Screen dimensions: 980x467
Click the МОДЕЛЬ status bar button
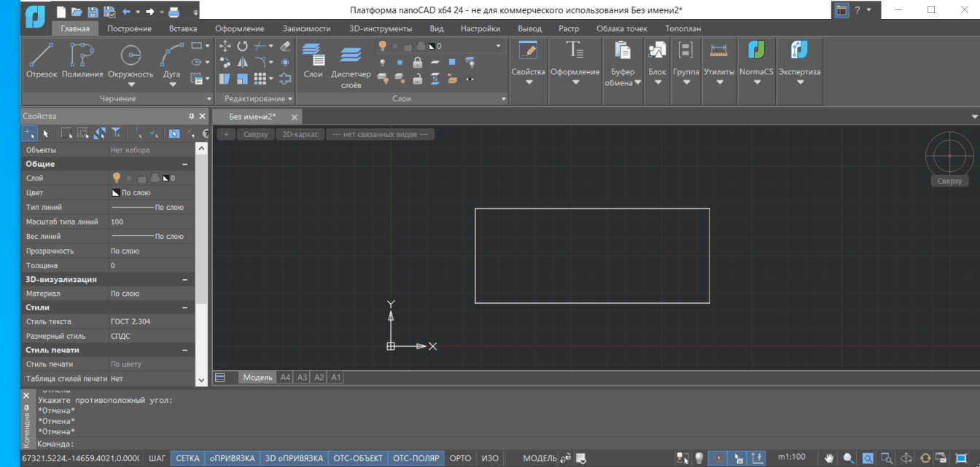tap(540, 458)
